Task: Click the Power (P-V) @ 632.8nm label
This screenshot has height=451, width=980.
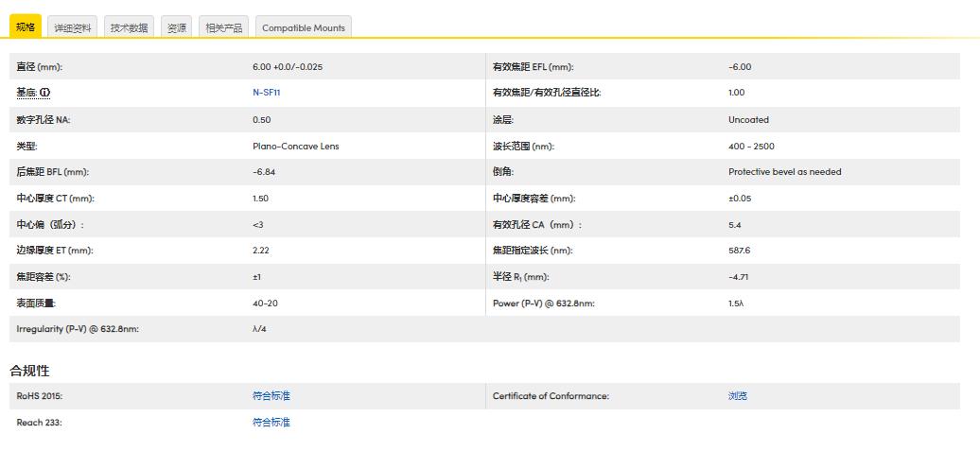Action: pos(543,304)
